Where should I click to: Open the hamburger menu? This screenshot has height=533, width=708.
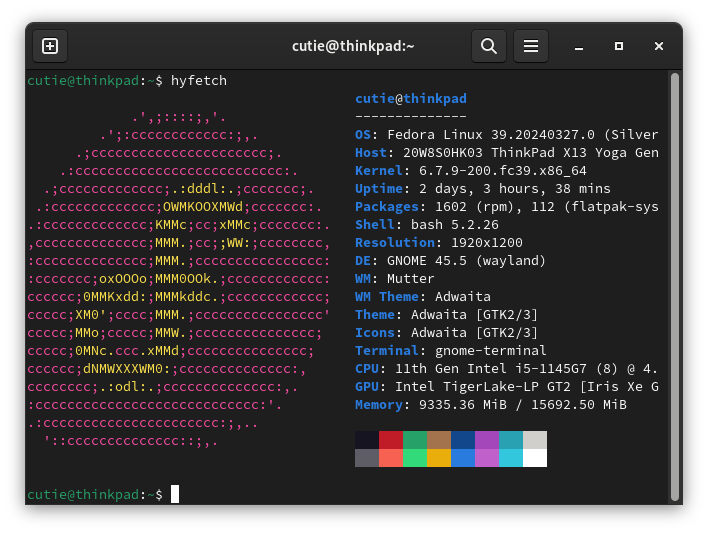(531, 46)
